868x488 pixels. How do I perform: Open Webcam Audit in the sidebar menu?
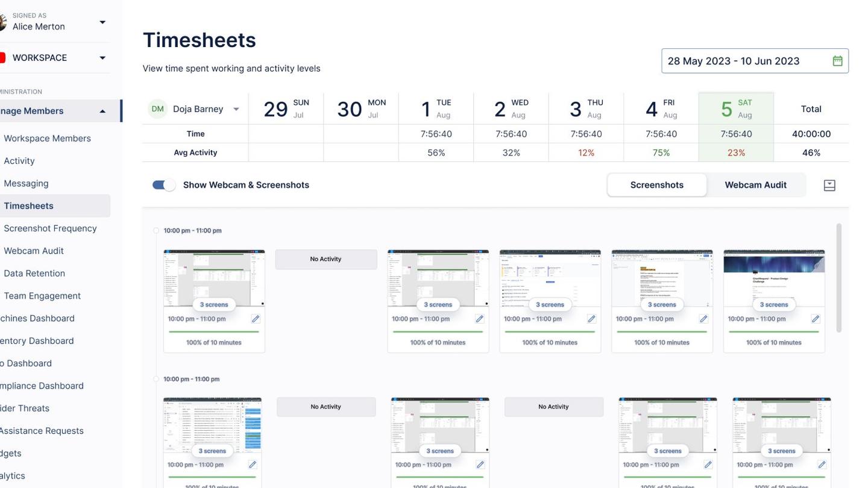(x=34, y=251)
